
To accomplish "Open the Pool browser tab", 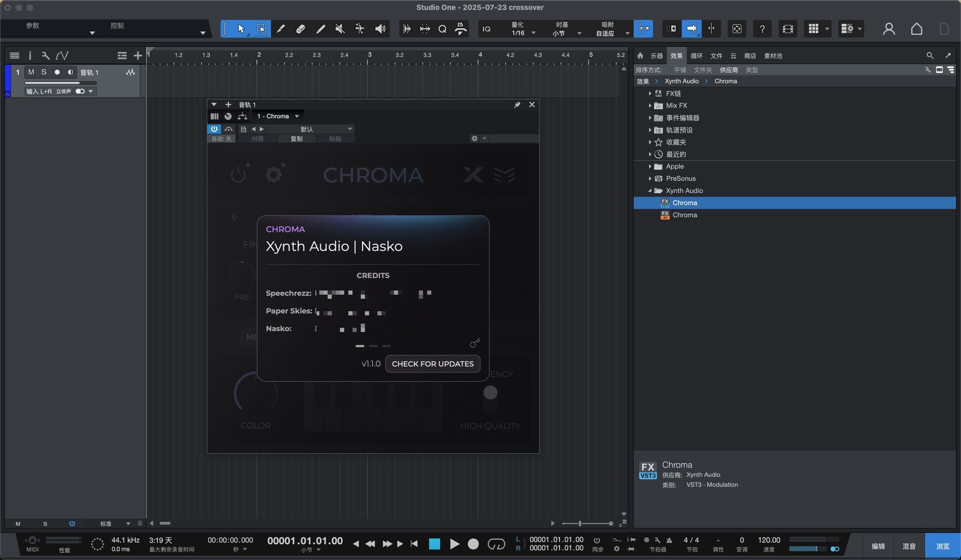I will (773, 56).
